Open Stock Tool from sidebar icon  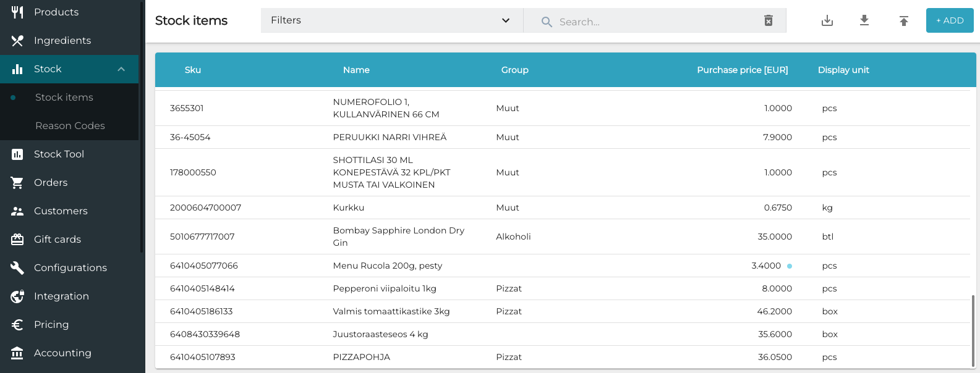pyautogui.click(x=17, y=154)
